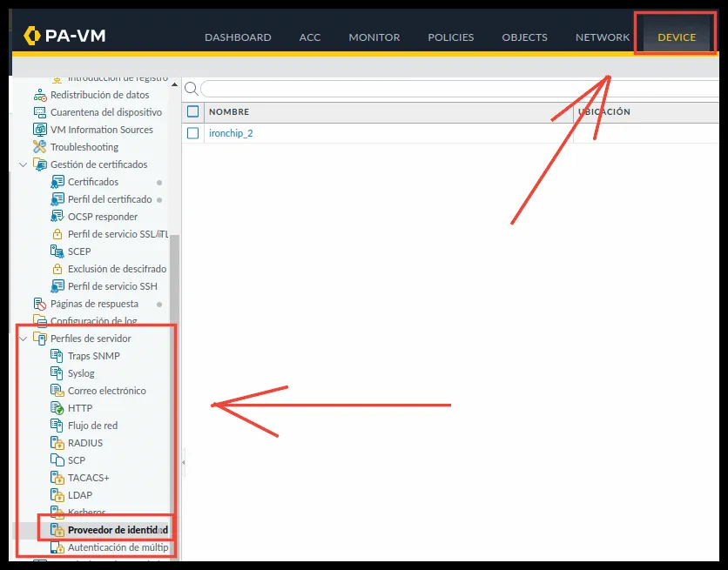Click the Syslog icon
This screenshot has width=728, height=570.
click(57, 373)
